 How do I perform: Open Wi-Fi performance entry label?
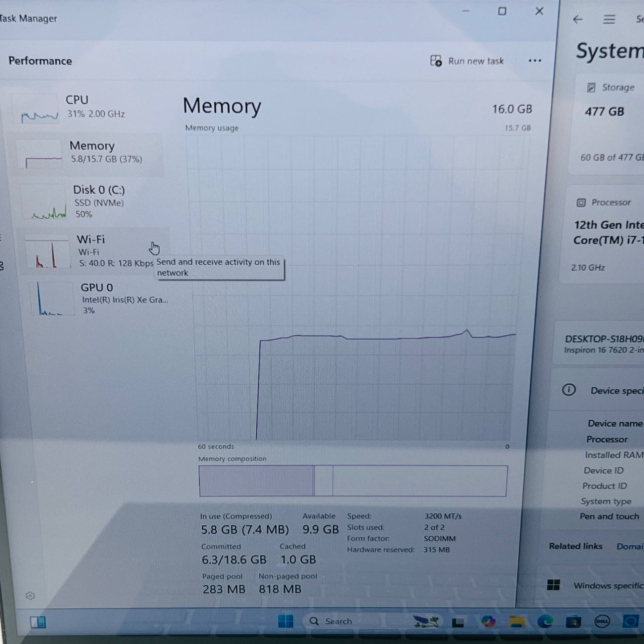(91, 239)
